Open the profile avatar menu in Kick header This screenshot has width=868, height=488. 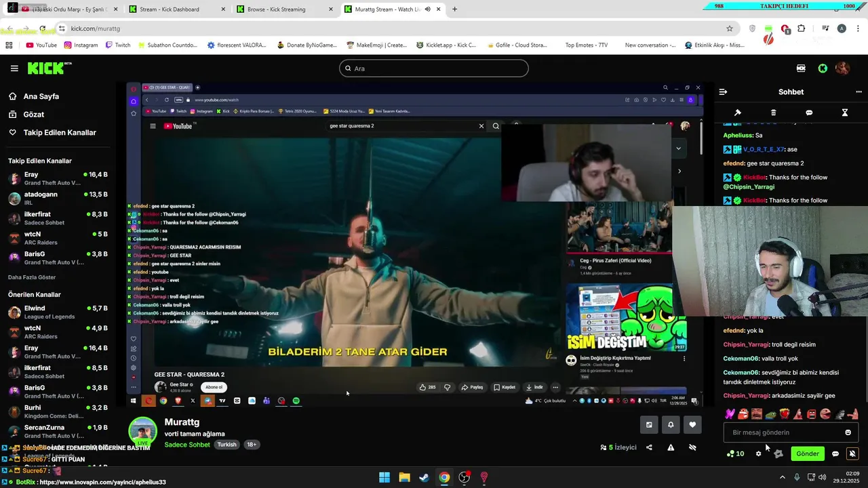[842, 68]
